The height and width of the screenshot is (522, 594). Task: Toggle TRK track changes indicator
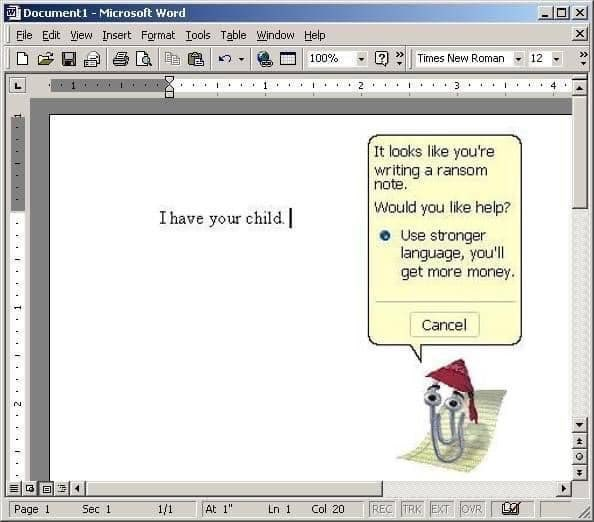(412, 509)
